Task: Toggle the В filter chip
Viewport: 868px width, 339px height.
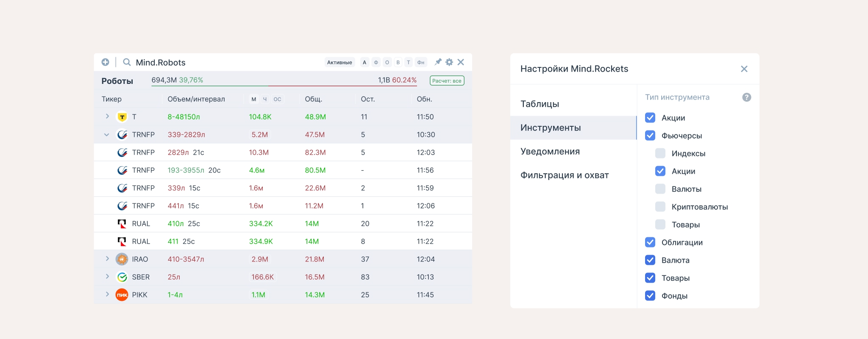Action: pyautogui.click(x=398, y=62)
